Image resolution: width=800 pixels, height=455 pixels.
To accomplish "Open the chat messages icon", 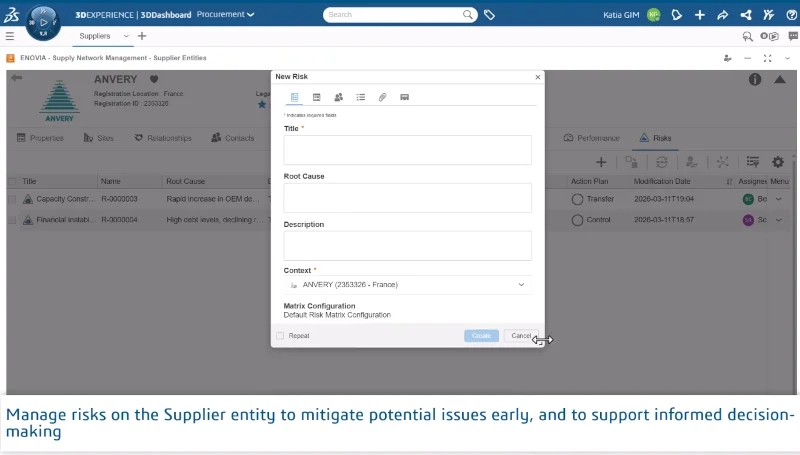I will (x=793, y=36).
